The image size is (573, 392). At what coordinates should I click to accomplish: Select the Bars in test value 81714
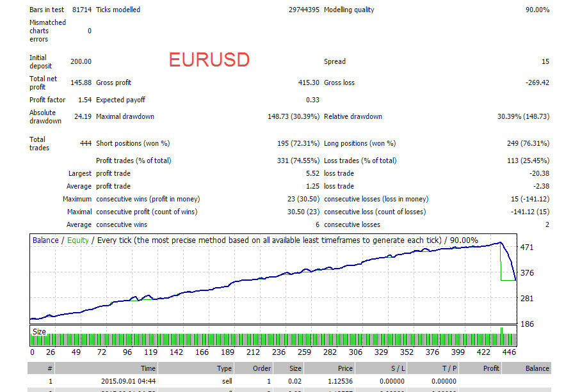[82, 10]
